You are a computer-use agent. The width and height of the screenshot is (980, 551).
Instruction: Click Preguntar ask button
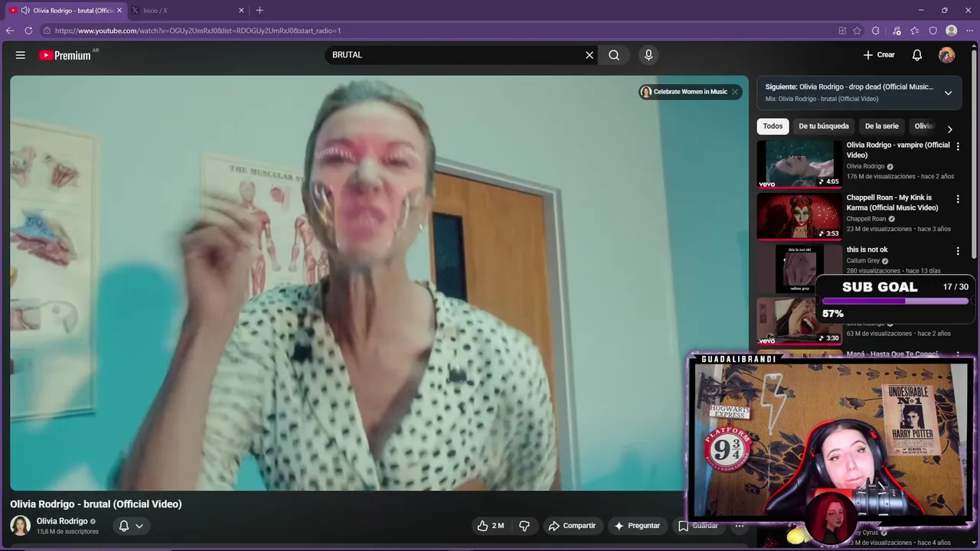click(636, 526)
